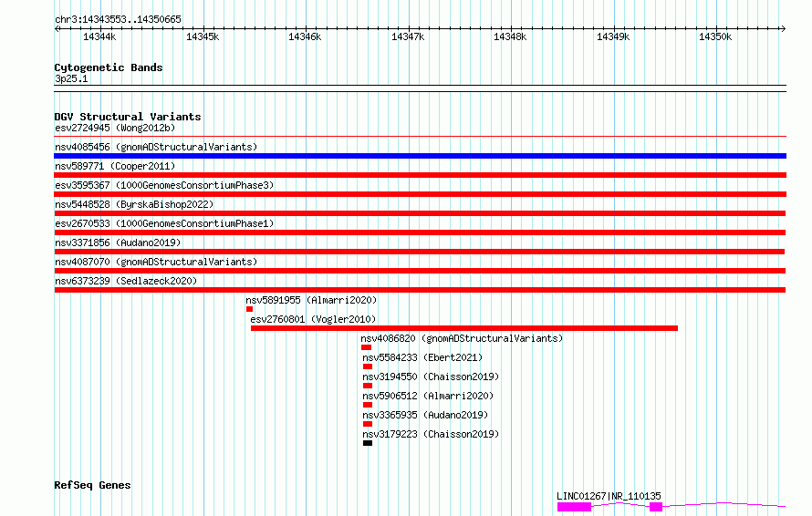Image resolution: width=812 pixels, height=516 pixels.
Task: Click the red bar under esv2670533
Action: click(x=420, y=232)
